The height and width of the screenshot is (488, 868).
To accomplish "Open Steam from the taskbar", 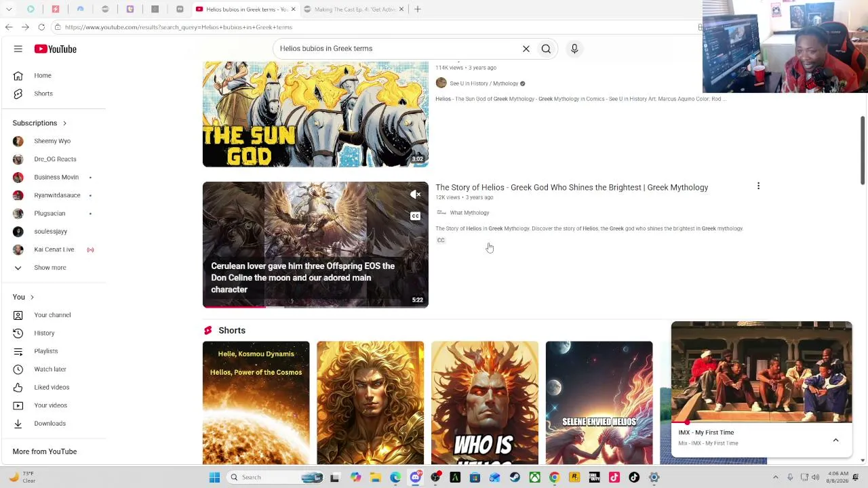I will (515, 477).
